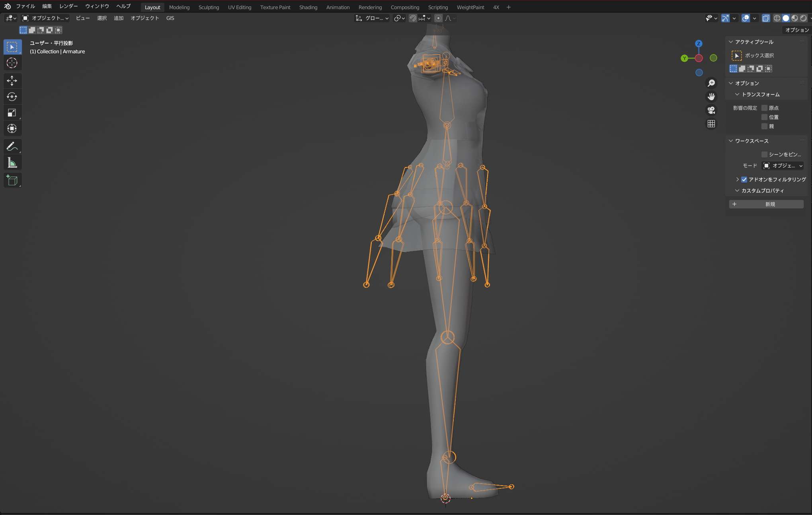
Task: Select the Transform tool
Action: tap(12, 128)
